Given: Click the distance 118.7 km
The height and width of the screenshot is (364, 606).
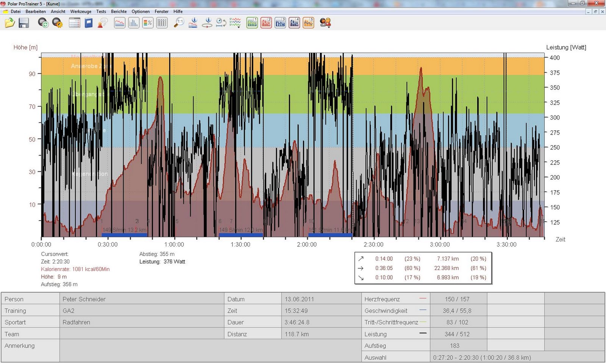Looking at the screenshot, I should (x=297, y=334).
